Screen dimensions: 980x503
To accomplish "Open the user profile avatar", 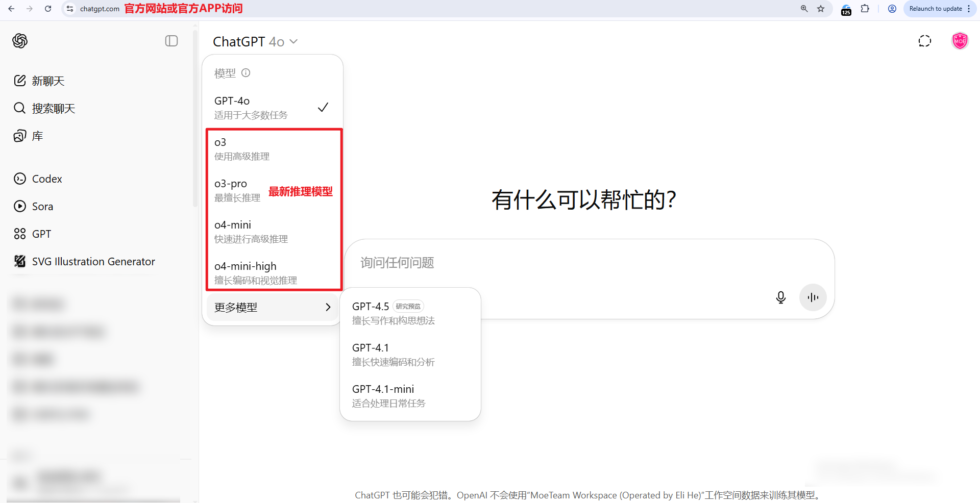I will click(960, 41).
